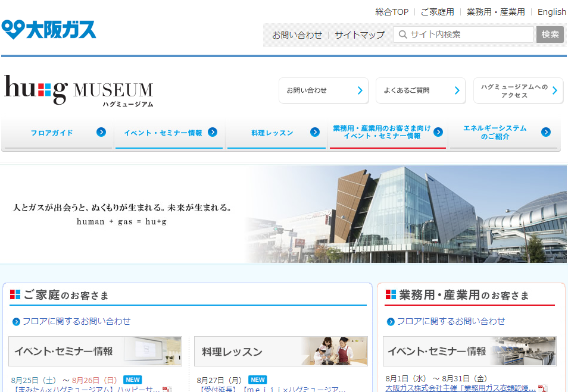This screenshot has width=568, height=392.
Task: Click bullet icon beside home フロアに関するお問い合わせ
Action: click(x=16, y=321)
